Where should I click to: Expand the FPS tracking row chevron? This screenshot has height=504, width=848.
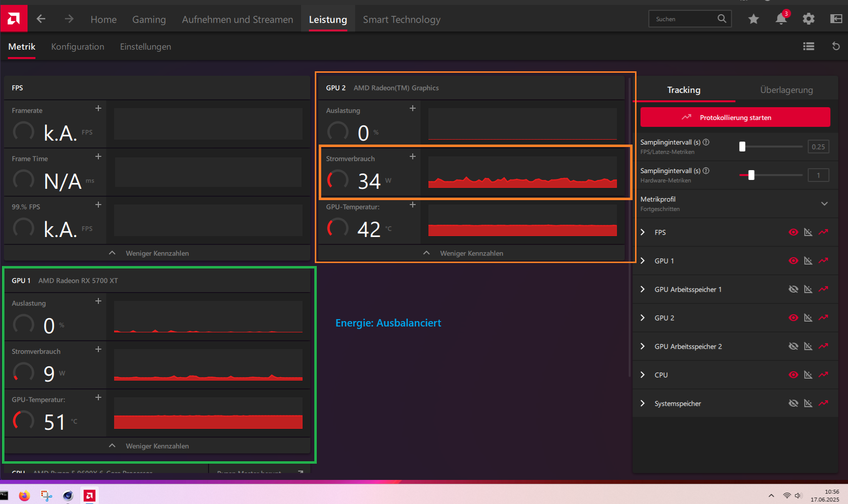(x=642, y=232)
